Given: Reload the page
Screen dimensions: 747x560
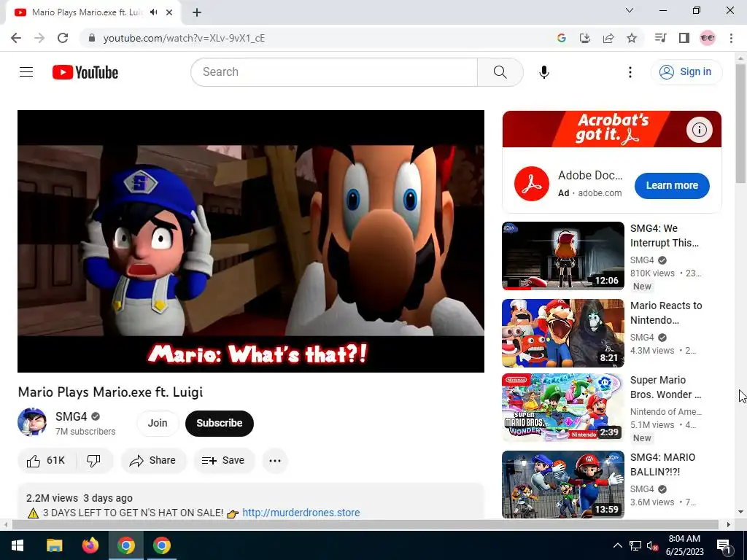Looking at the screenshot, I should click(x=63, y=38).
